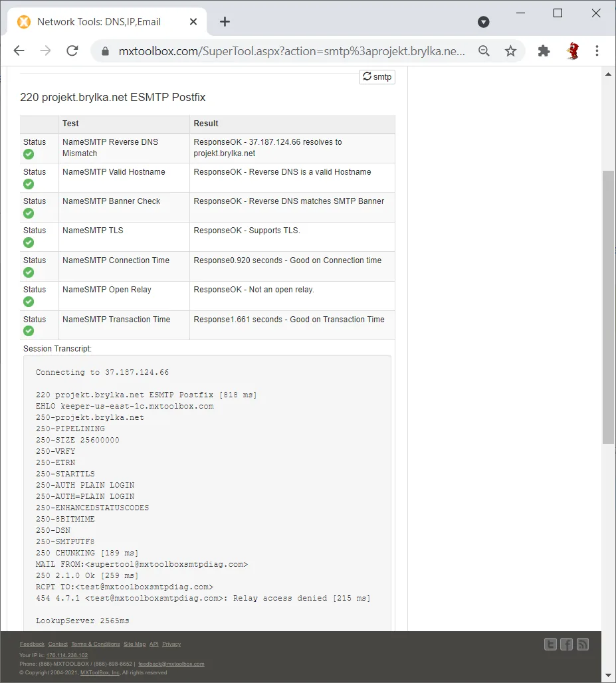Open Chrome's three-dot menu
Image resolution: width=616 pixels, height=683 pixels.
tap(597, 51)
